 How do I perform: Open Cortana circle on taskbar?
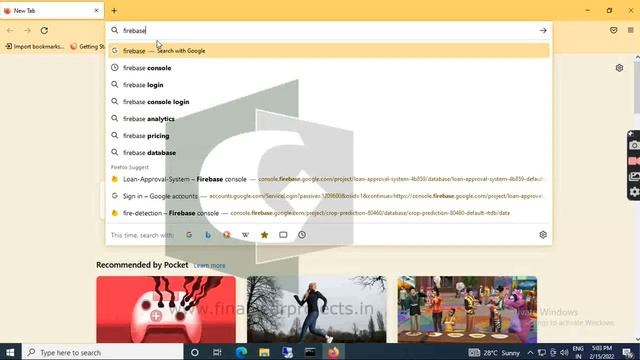pos(195,352)
